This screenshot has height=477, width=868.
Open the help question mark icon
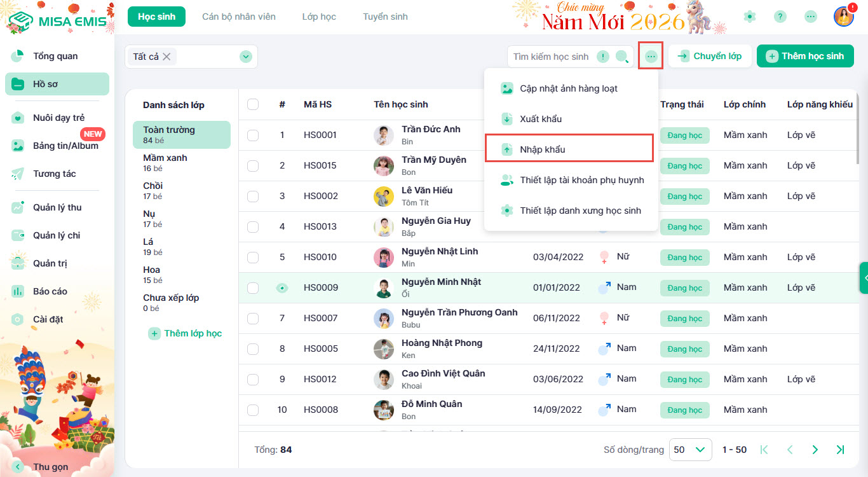click(780, 17)
